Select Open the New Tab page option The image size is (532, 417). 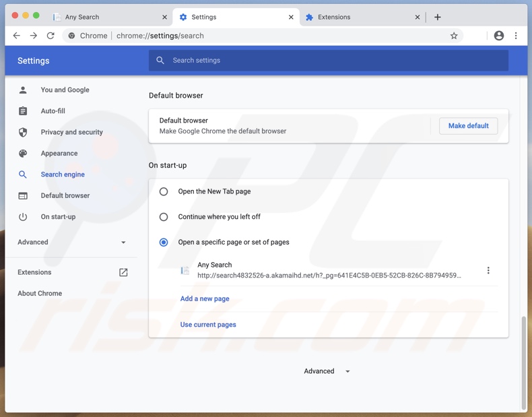click(x=164, y=191)
